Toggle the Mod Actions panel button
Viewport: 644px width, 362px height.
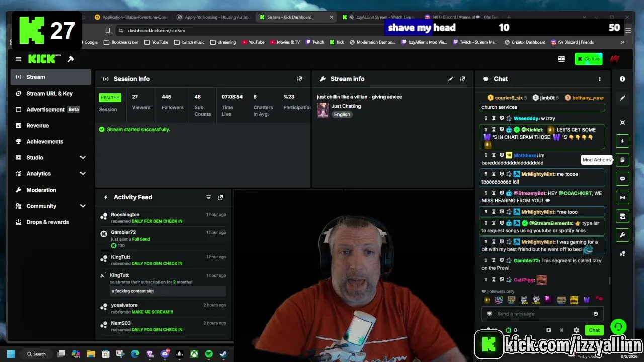[x=622, y=160]
